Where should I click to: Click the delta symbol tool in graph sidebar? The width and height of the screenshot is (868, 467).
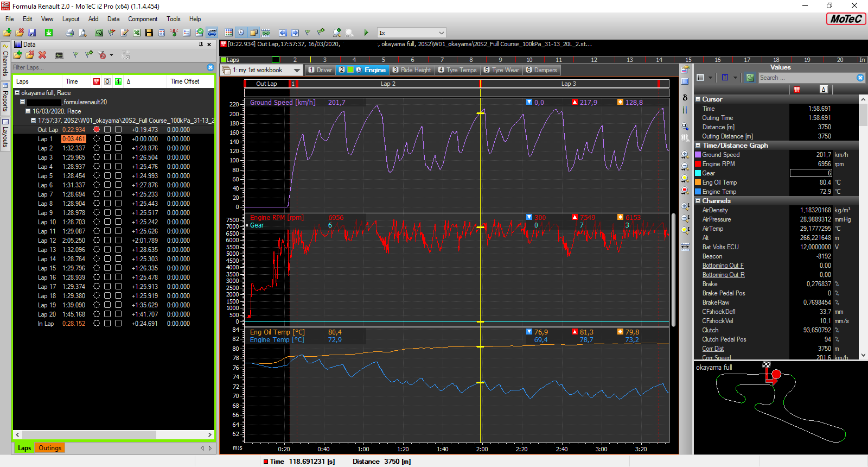685,98
